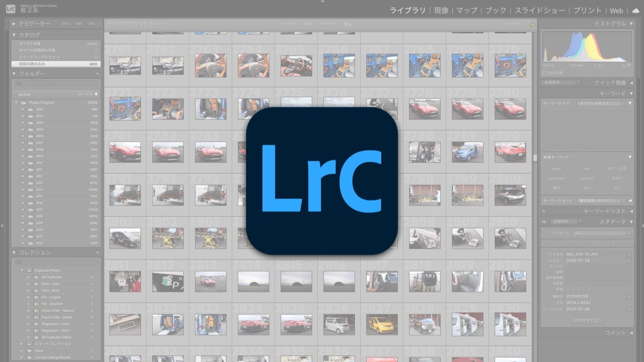
Task: Expand the キーワードリスト panel
Action: [630, 211]
